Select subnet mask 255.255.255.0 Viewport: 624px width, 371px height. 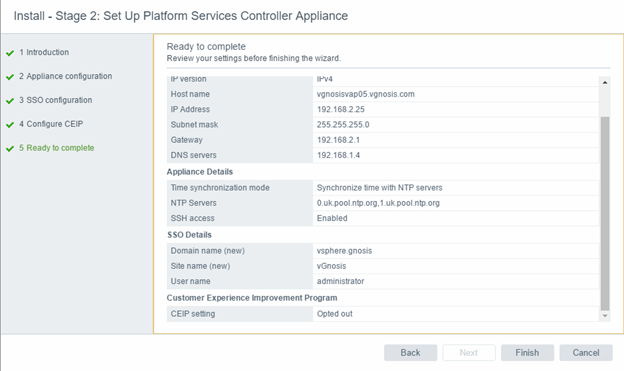coord(343,125)
